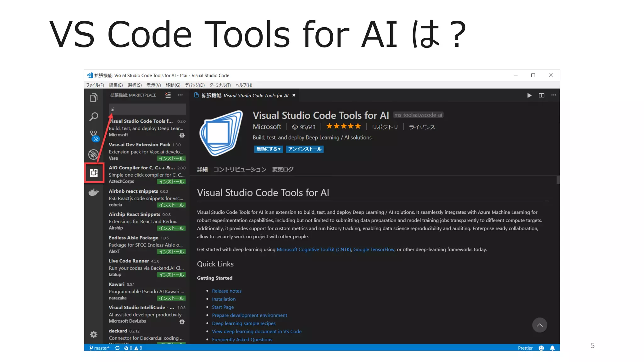
Task: Open Release notes link
Action: point(227,291)
